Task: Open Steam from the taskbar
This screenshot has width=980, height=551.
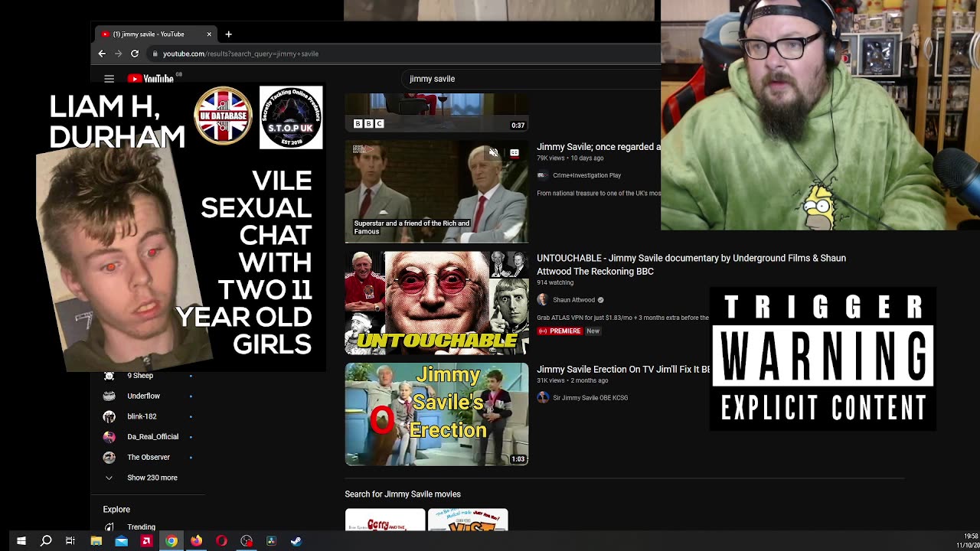Action: [296, 541]
